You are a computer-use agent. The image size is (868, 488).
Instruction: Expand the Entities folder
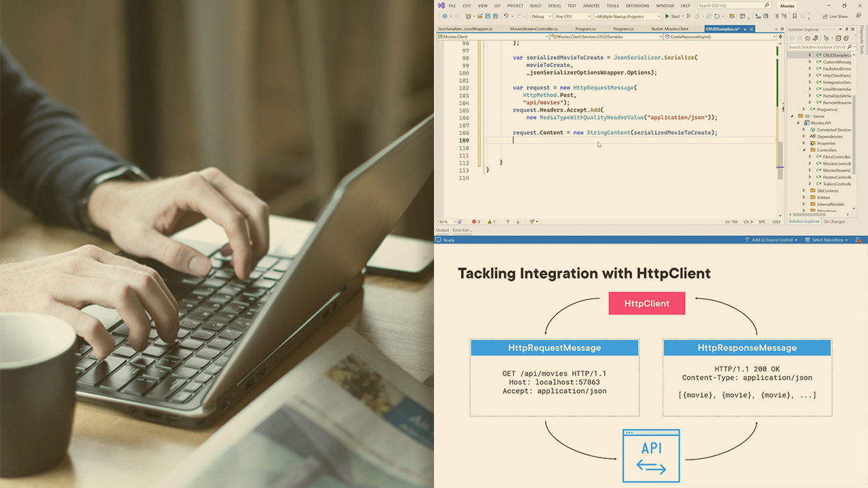click(804, 197)
